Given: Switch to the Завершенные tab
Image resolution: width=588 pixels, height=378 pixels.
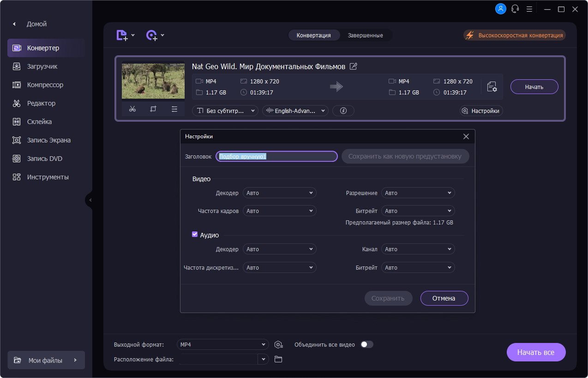Looking at the screenshot, I should (x=365, y=35).
